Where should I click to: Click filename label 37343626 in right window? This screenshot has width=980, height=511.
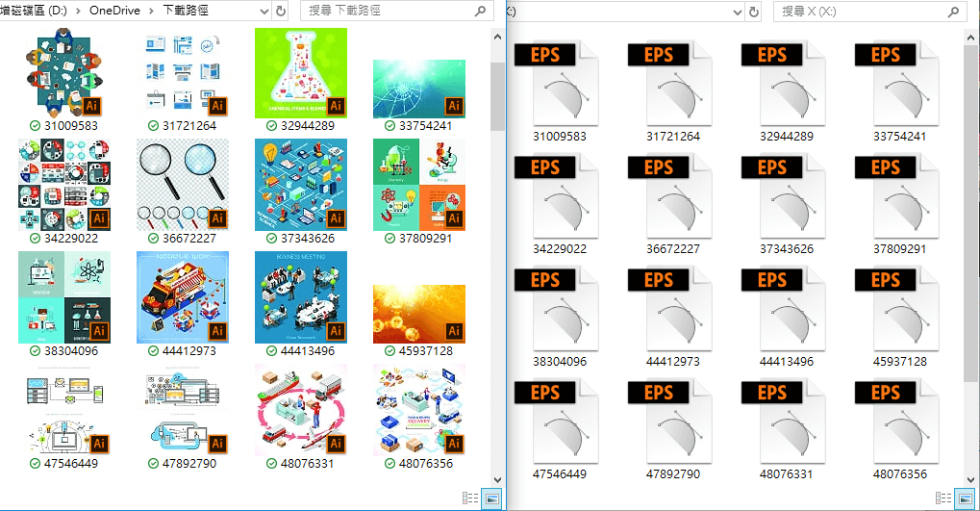787,249
